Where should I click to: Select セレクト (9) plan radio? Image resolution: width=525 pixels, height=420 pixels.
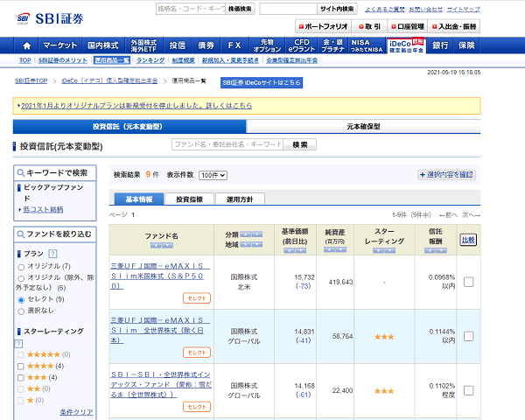coord(21,300)
